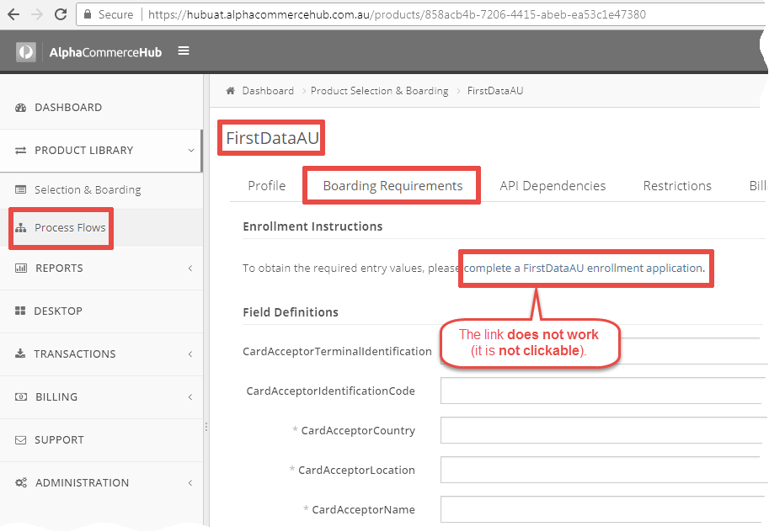Expand the Administration menu chevron

click(x=190, y=483)
